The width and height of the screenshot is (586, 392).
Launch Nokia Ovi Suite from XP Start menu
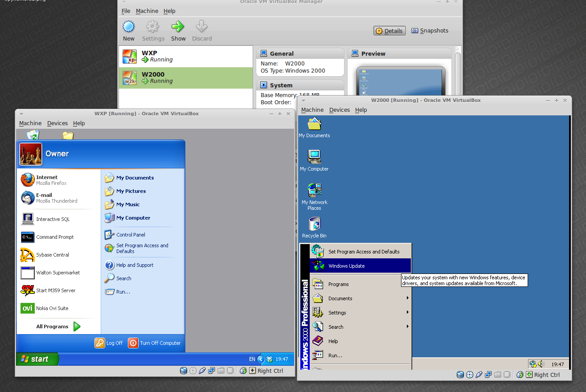(x=59, y=308)
